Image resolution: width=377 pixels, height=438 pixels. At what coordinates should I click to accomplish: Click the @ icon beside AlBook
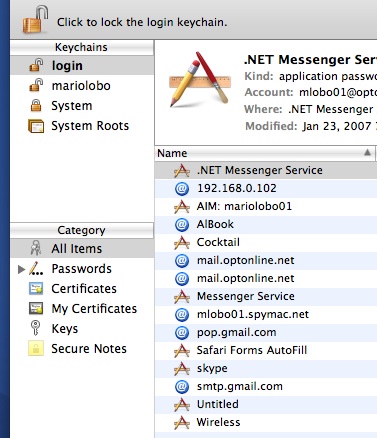(x=182, y=225)
